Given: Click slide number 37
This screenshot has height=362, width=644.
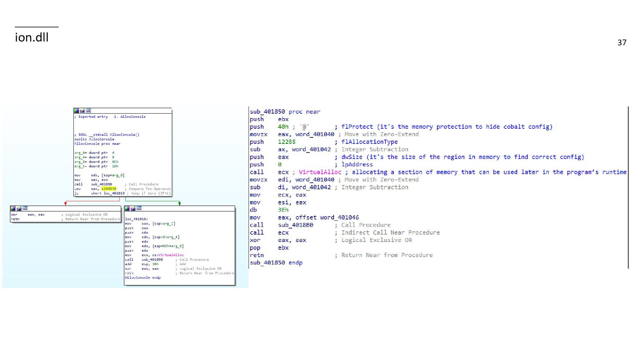Looking at the screenshot, I should point(622,43).
